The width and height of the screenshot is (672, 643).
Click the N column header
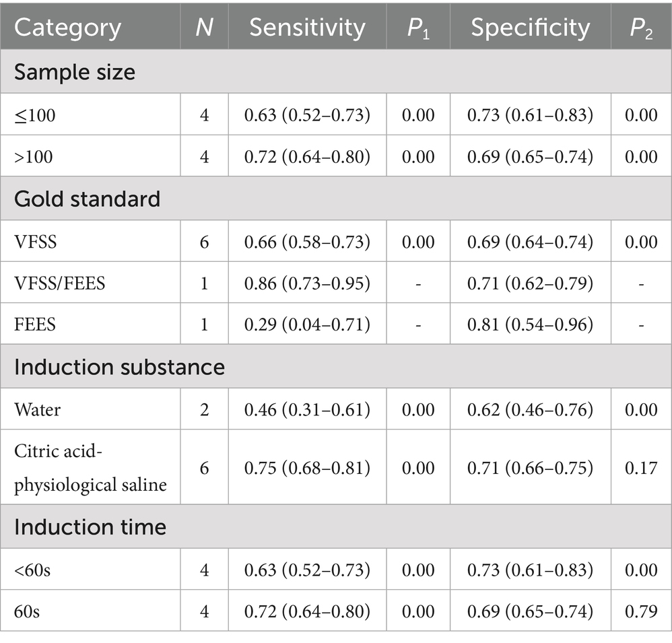[205, 28]
